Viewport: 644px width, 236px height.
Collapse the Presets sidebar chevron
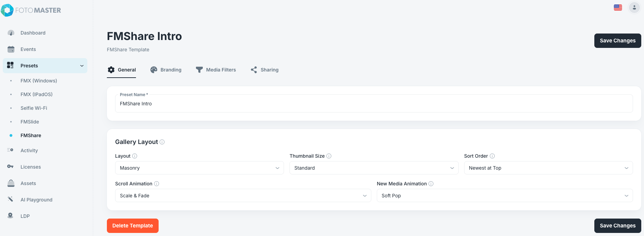82,66
